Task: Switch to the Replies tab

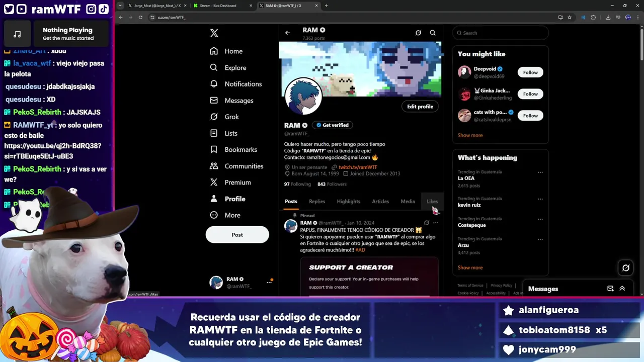Action: 317,202
